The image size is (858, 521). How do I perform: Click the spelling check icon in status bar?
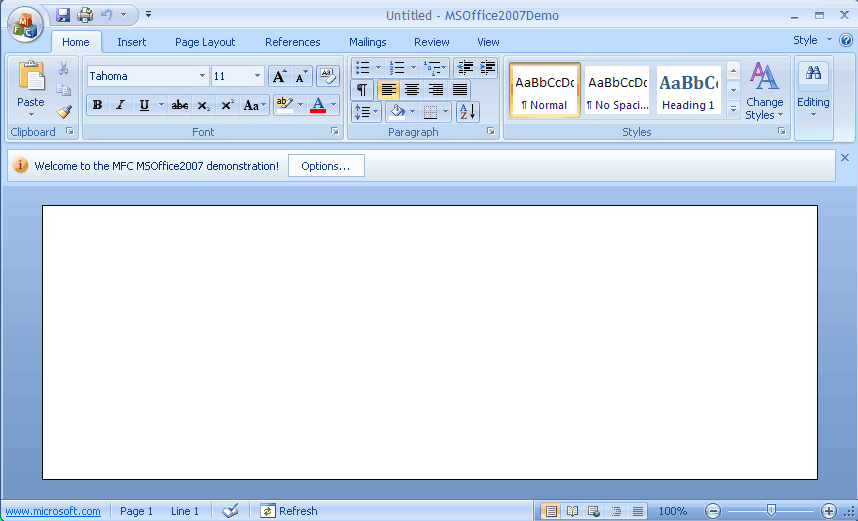[x=230, y=511]
